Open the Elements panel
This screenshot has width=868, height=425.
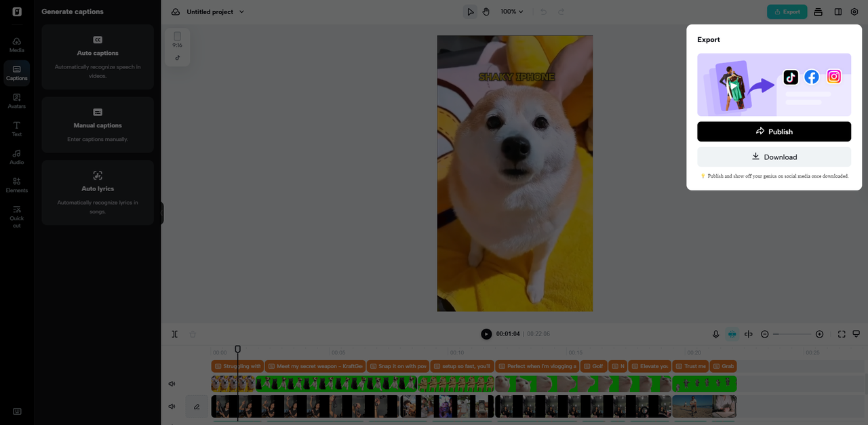coord(16,185)
